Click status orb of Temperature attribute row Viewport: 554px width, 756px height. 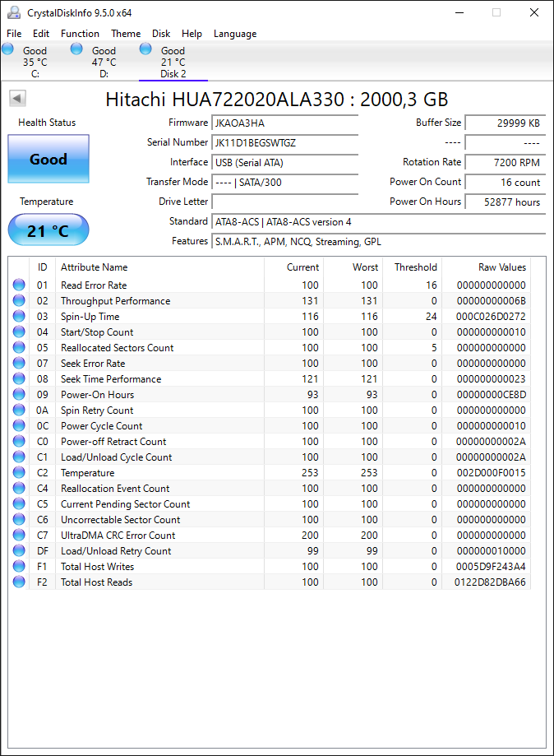pyautogui.click(x=19, y=472)
